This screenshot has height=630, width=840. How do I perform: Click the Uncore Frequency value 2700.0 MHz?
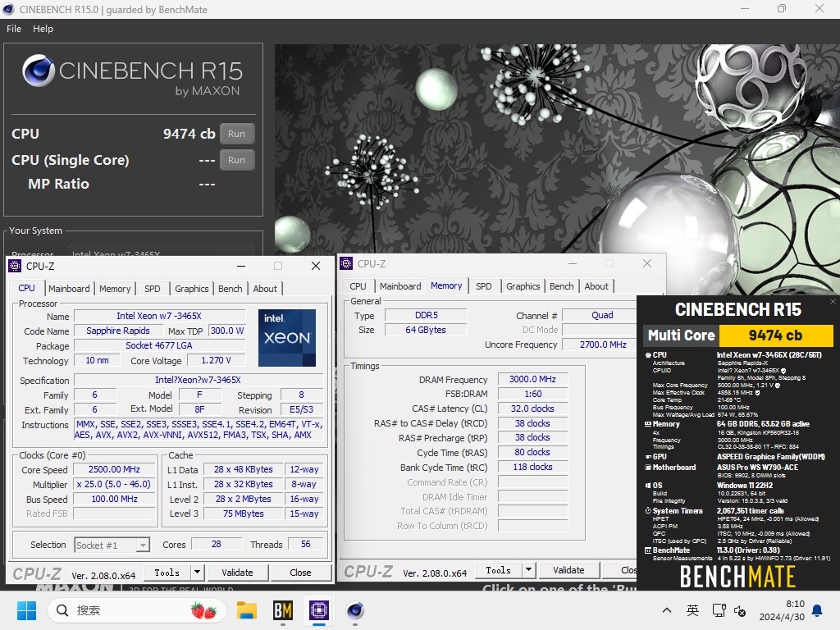click(603, 345)
